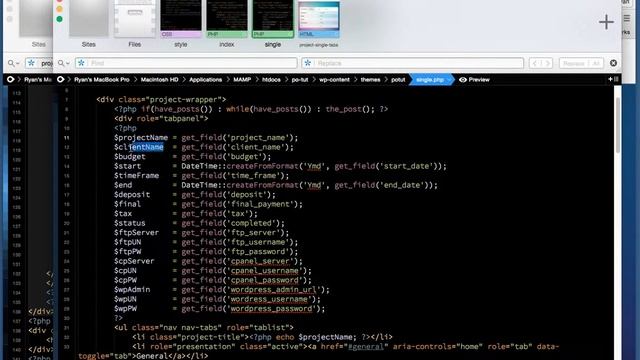This screenshot has height=360, width=640.
Task: Click the 'end_date' string on line 16
Action: pyautogui.click(x=402, y=185)
